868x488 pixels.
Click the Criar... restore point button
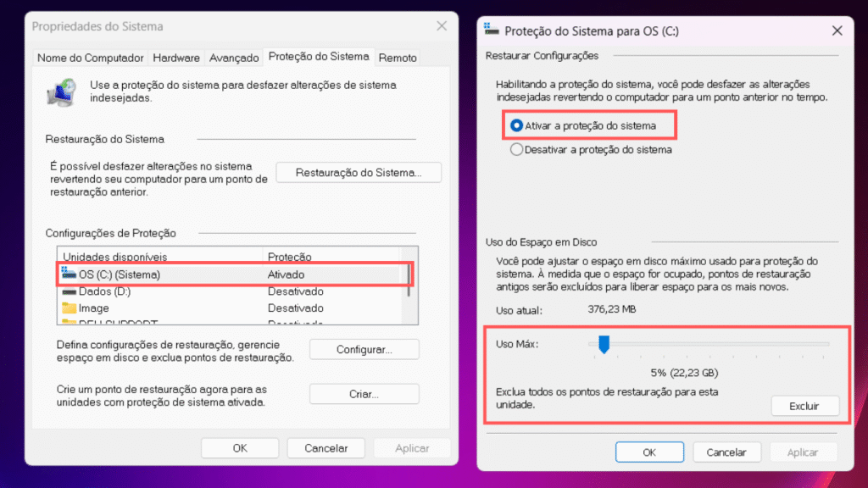pyautogui.click(x=364, y=394)
